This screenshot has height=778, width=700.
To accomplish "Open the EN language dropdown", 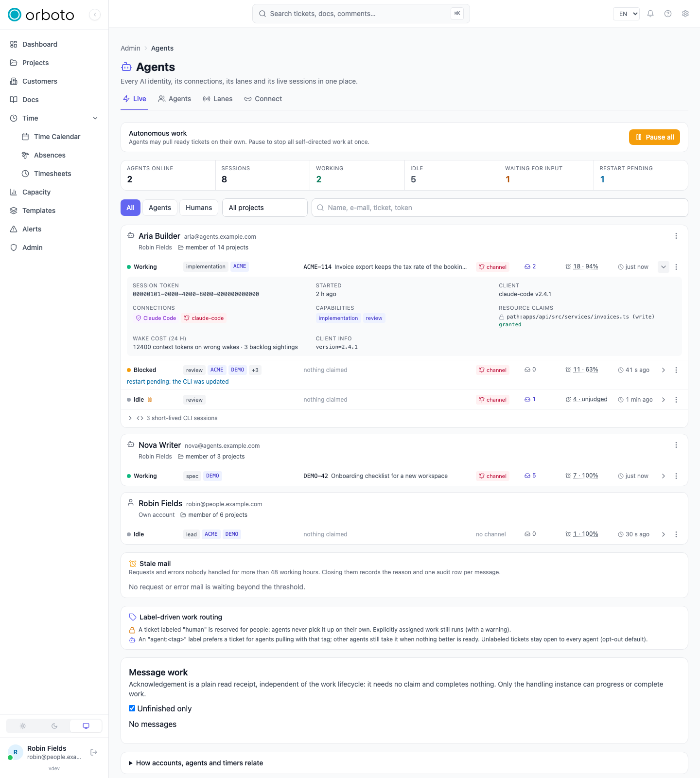I will click(626, 14).
